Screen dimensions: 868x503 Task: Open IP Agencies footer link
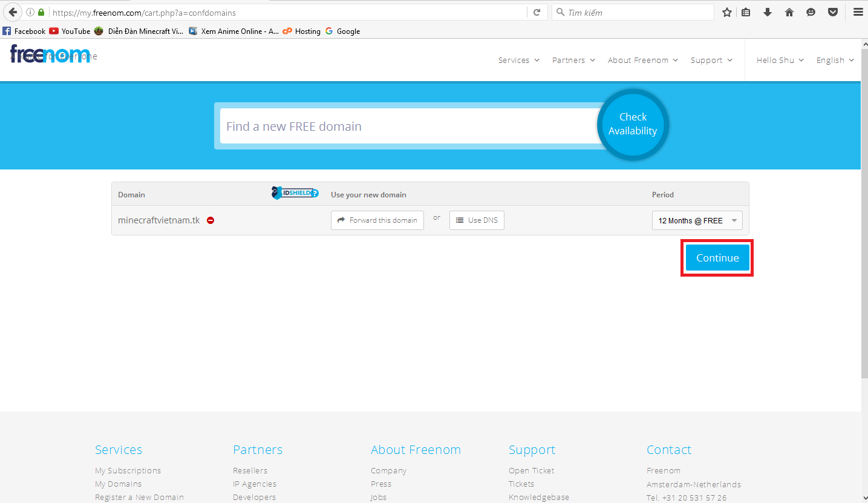255,484
